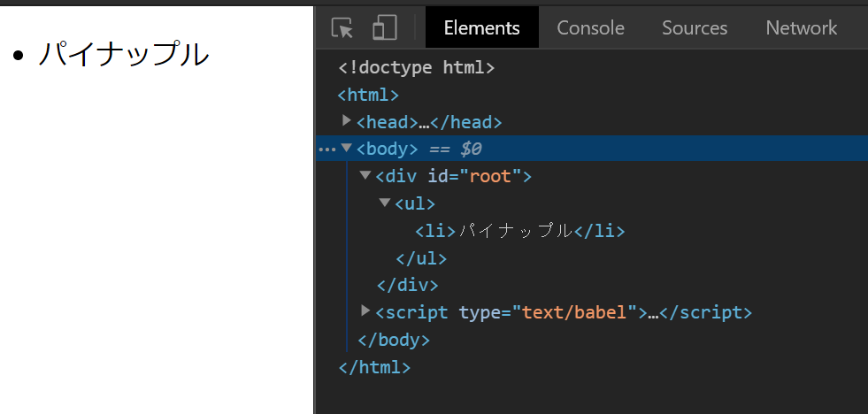Select the <li>パイナップル</li> row
This screenshot has height=414, width=868.
pos(519,231)
